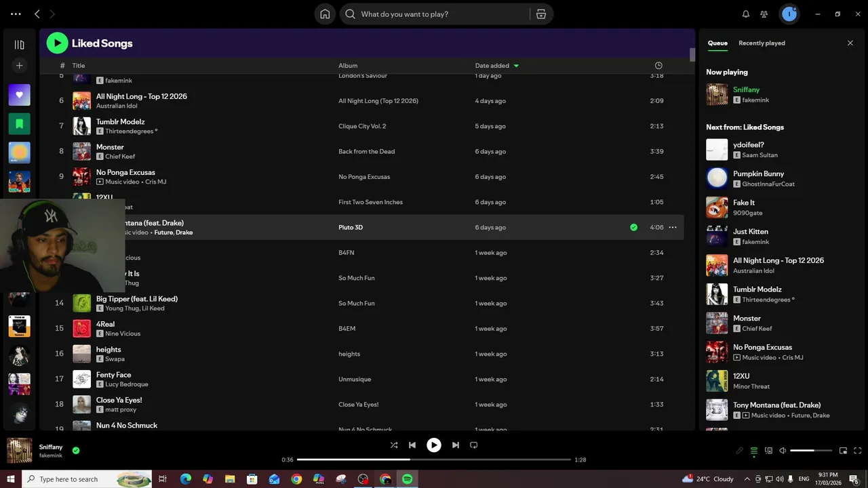This screenshot has width=868, height=488.
Task: Open Connect to a device icon
Action: click(768, 451)
